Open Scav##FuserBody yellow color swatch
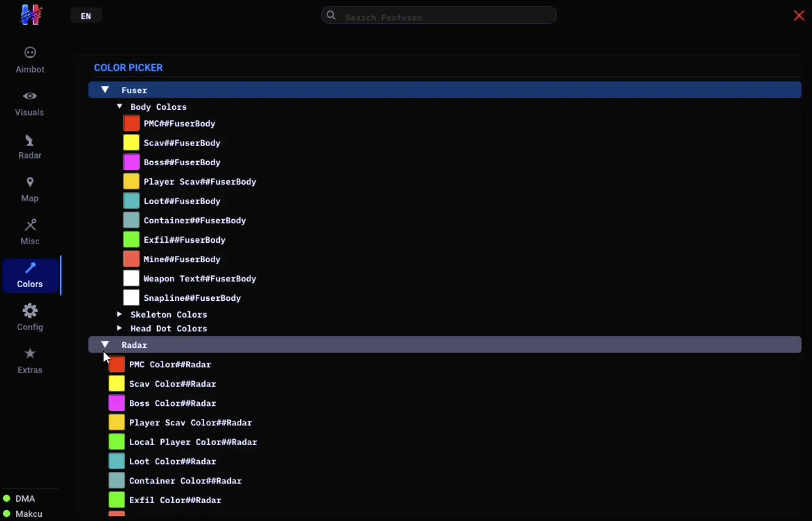812x521 pixels. [x=131, y=143]
